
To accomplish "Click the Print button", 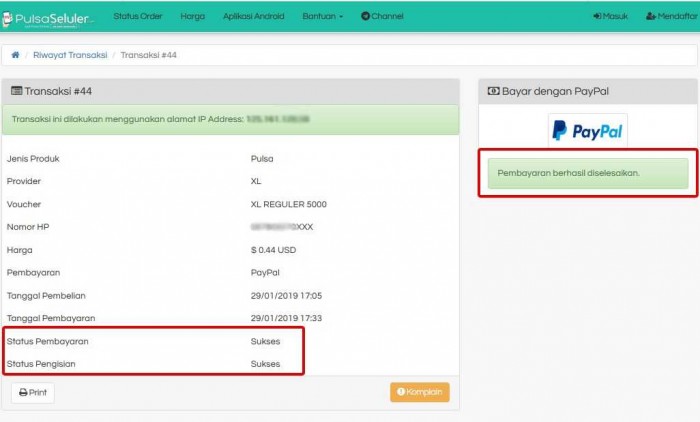I will pyautogui.click(x=33, y=393).
